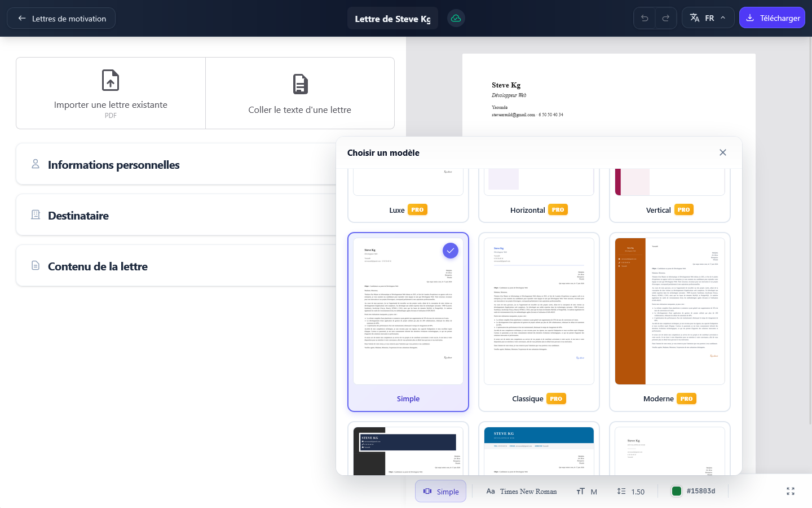Download the letter with Télécharger
The width and height of the screenshot is (812, 508).
(x=772, y=18)
